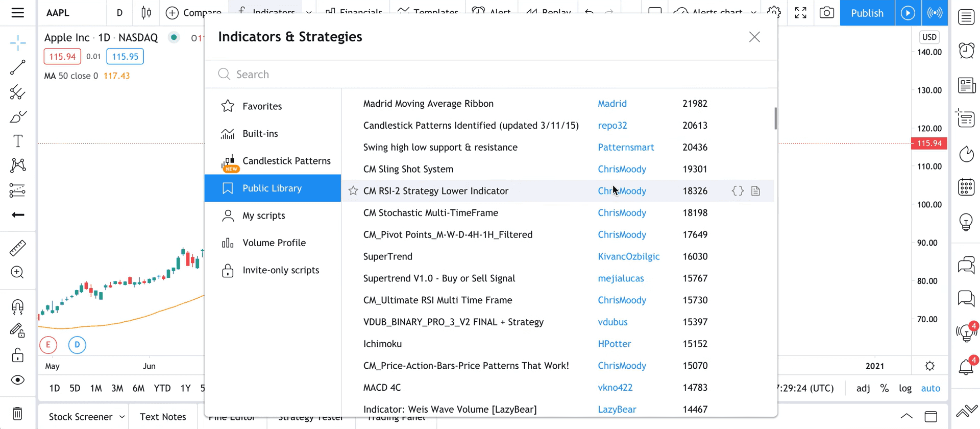Image resolution: width=980 pixels, height=429 pixels.
Task: Open Invite-only scripts category
Action: pyautogui.click(x=273, y=270)
